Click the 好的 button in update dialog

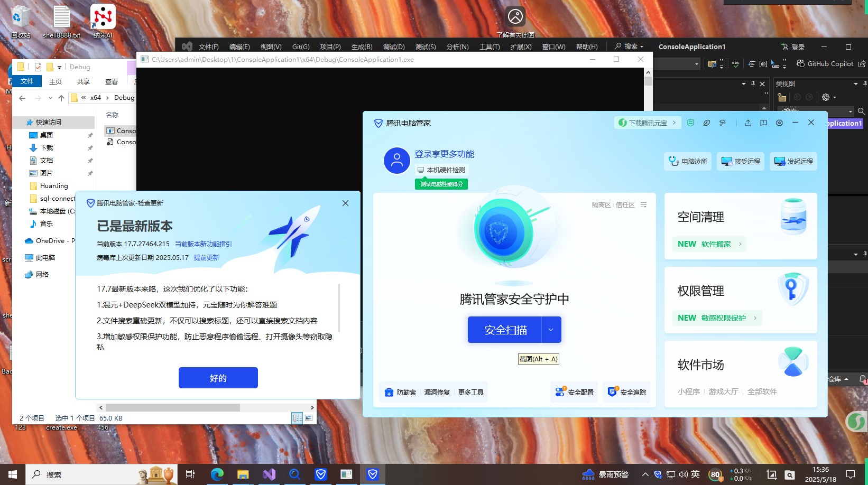coord(218,378)
